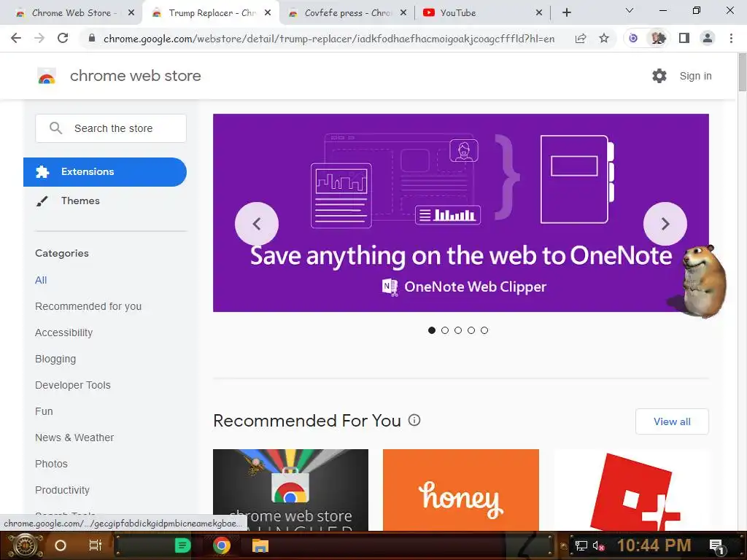Image resolution: width=747 pixels, height=560 pixels.
Task: Open the Productivity category
Action: [63, 490]
